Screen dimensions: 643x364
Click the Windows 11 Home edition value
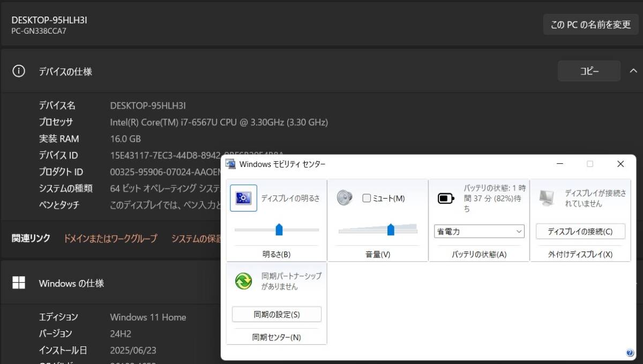click(148, 317)
